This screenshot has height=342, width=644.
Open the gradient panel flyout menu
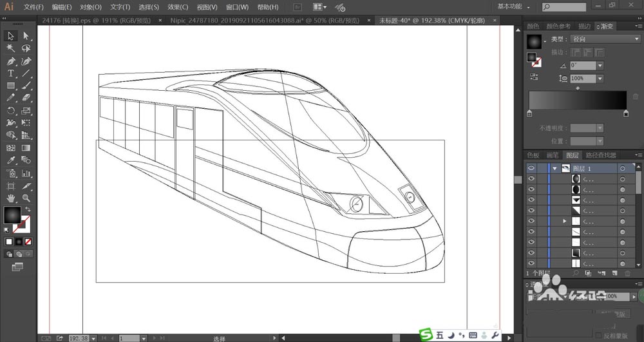click(638, 26)
